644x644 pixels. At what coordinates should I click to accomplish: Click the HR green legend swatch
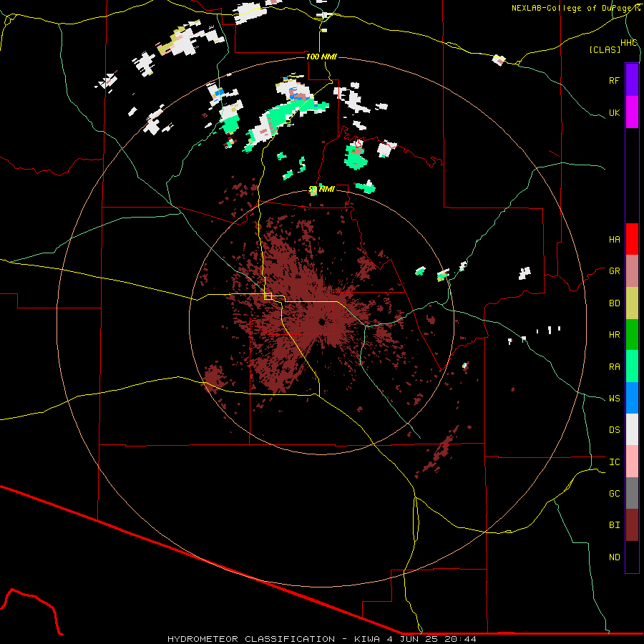tap(632, 335)
